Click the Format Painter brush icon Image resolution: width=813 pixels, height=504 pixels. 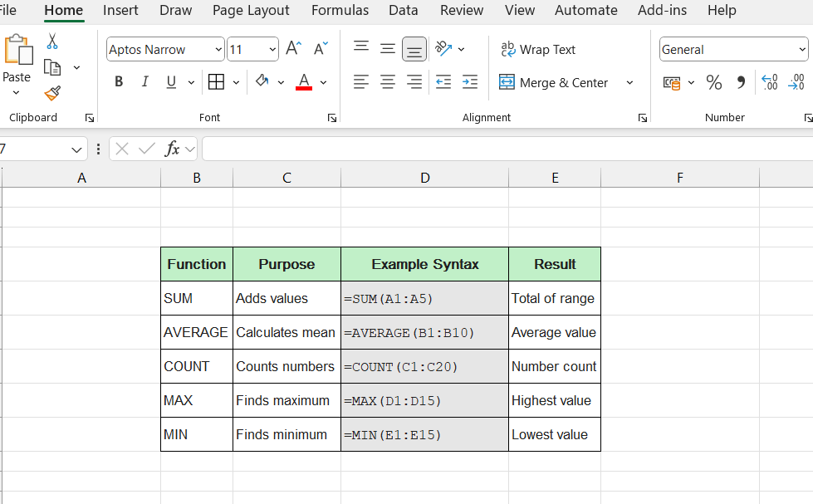point(52,93)
